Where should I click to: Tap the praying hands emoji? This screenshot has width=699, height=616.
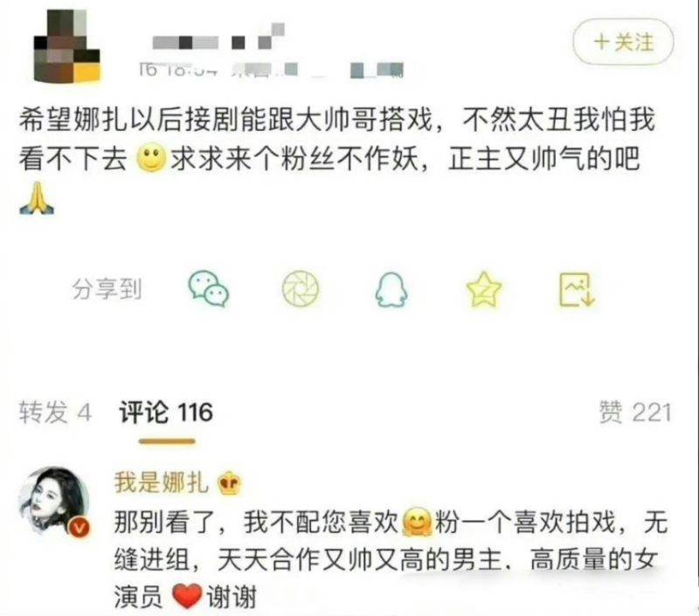37,197
